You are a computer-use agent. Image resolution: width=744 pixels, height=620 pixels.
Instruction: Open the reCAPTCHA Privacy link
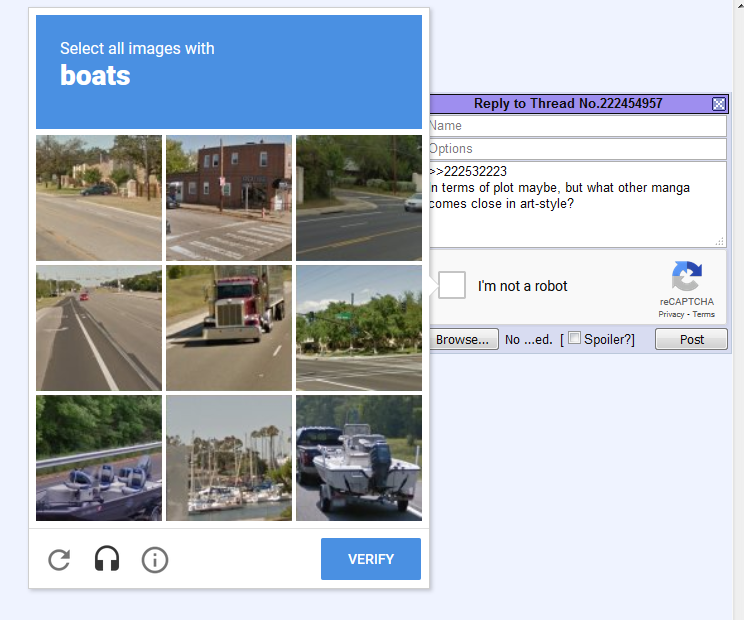point(671,314)
